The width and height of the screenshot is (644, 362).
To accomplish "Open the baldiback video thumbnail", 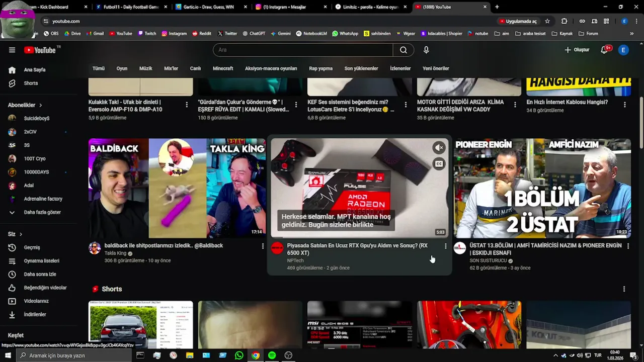I will (x=177, y=188).
